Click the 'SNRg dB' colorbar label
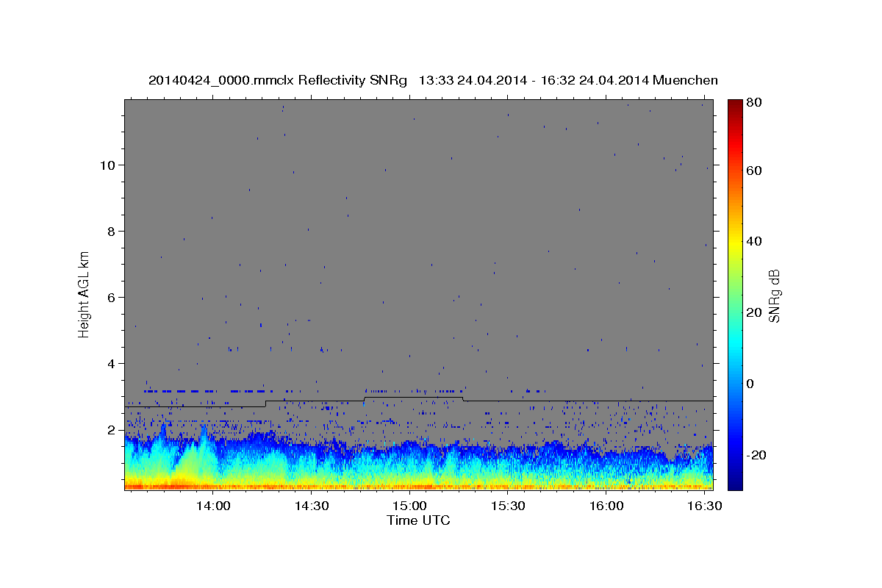 [774, 295]
